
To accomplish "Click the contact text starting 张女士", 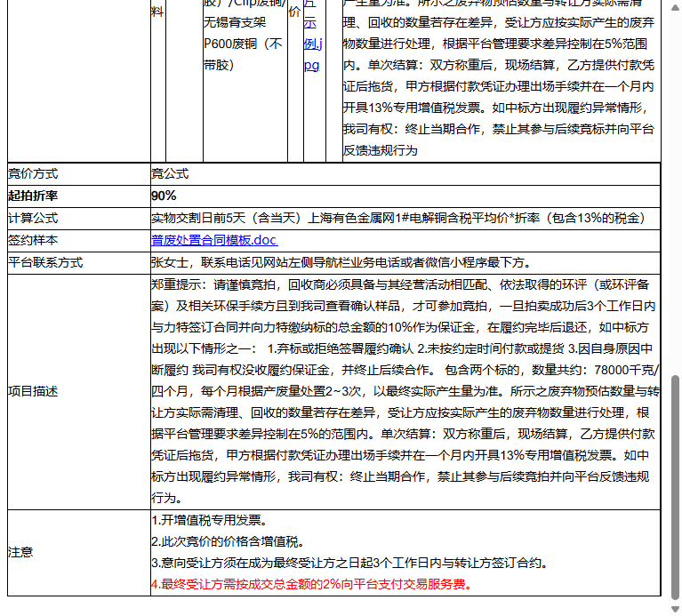I will (x=341, y=262).
